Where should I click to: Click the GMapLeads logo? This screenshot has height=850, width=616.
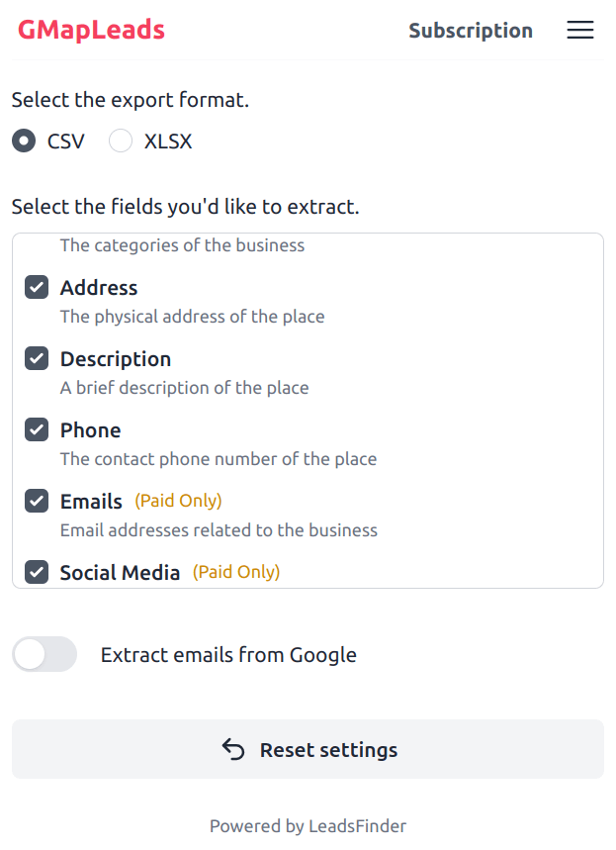[x=91, y=31]
